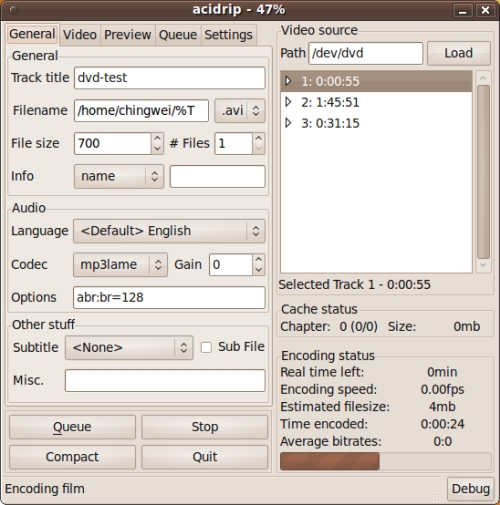The image size is (500, 505).
Task: Open the mp3lame Codec dropdown
Action: [120, 265]
